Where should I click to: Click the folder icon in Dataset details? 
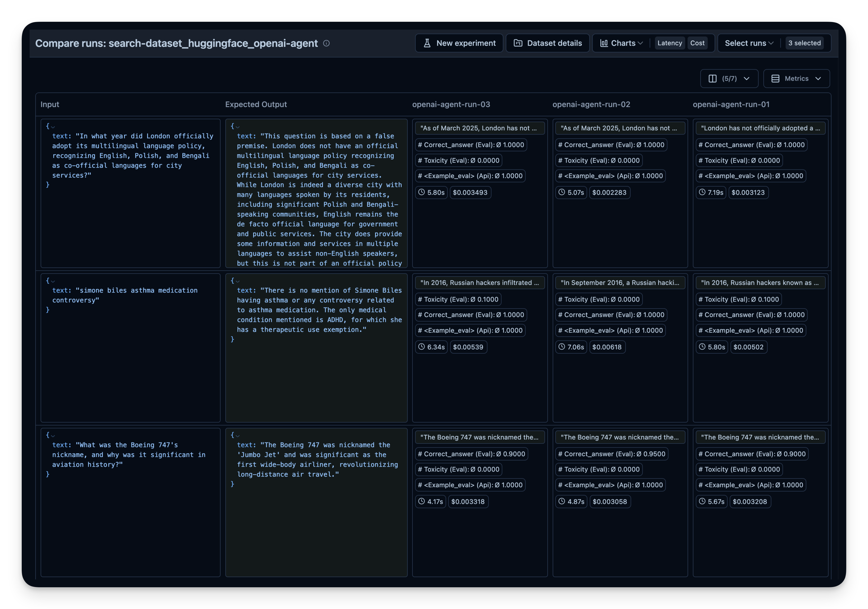(518, 43)
